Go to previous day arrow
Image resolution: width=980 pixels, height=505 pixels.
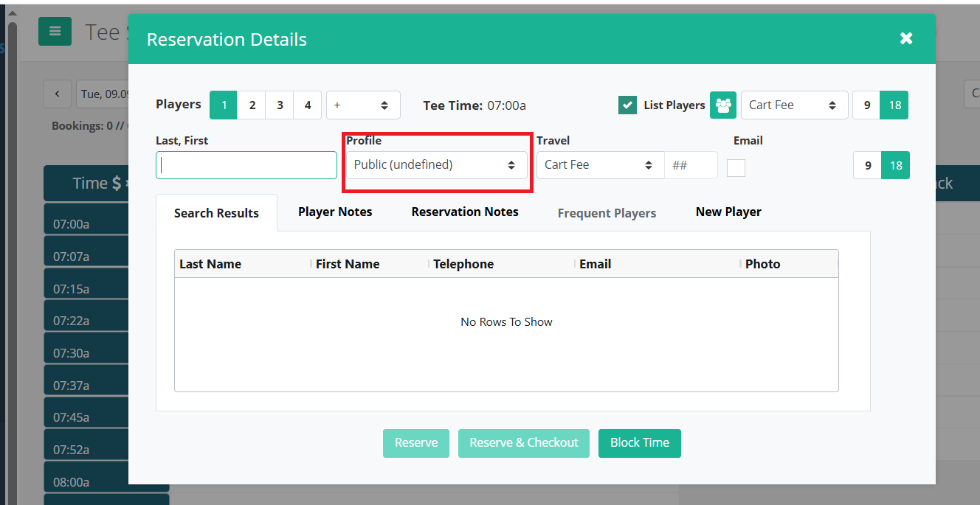click(x=57, y=94)
